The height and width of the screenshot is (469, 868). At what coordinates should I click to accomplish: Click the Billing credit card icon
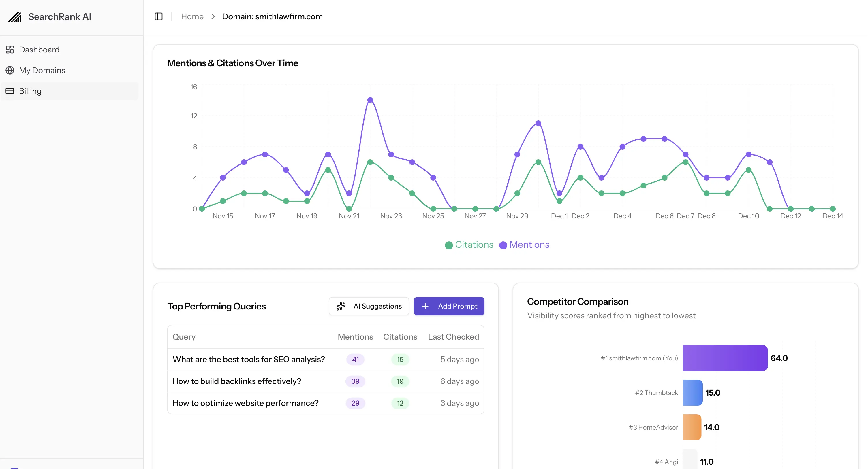(10, 91)
